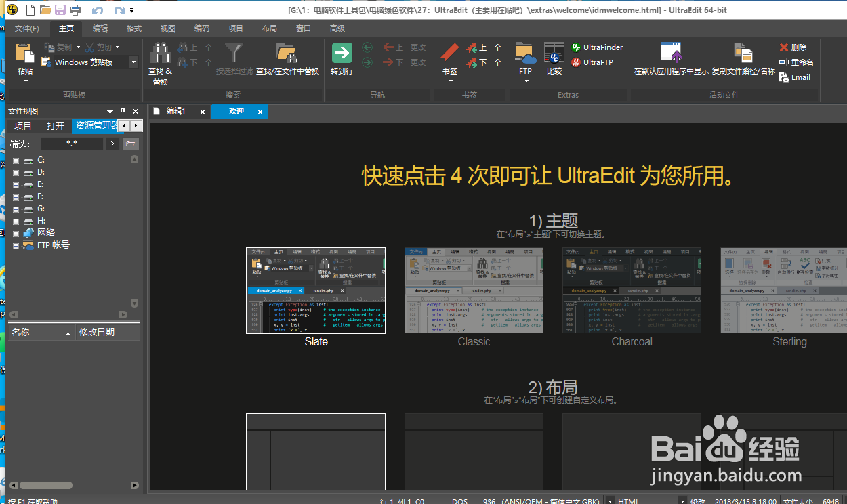Open the 文件(F) menu
This screenshot has width=847, height=504.
point(27,28)
